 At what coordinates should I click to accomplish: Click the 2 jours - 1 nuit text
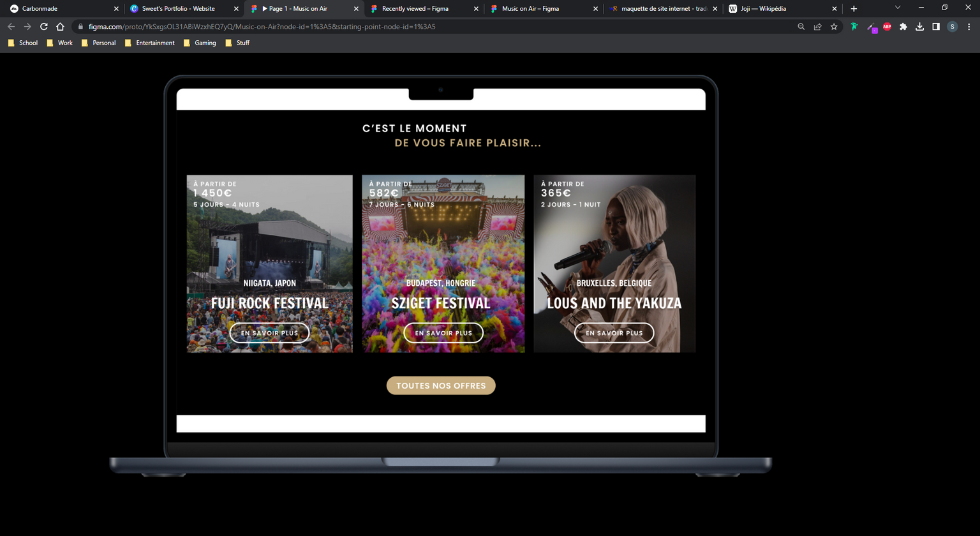[x=570, y=205]
